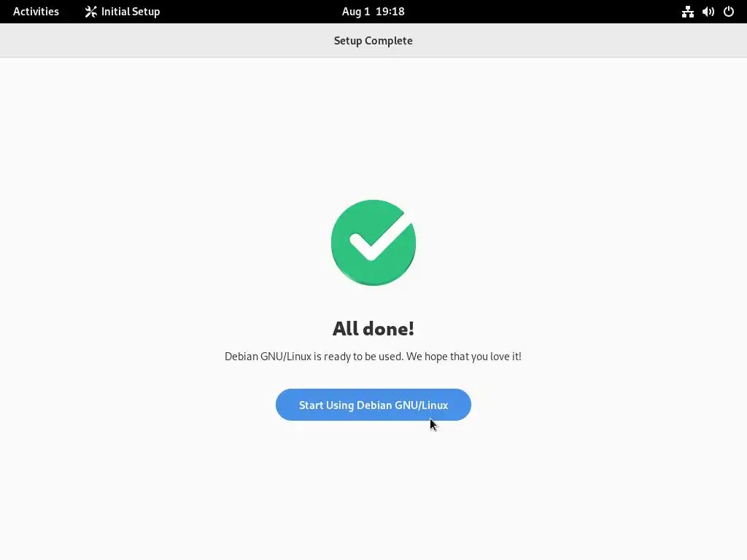Open the Initial Setup app menu

(123, 12)
